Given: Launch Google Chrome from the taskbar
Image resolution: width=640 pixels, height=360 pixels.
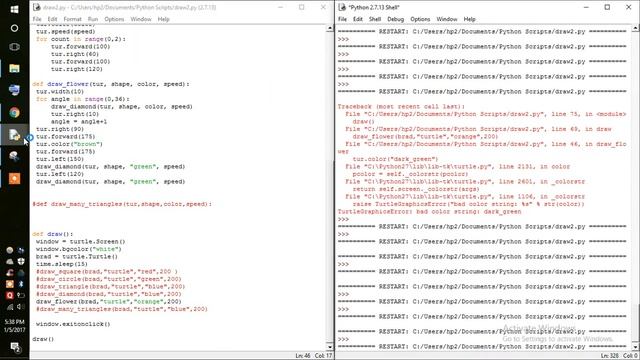Looking at the screenshot, I should point(14,112).
